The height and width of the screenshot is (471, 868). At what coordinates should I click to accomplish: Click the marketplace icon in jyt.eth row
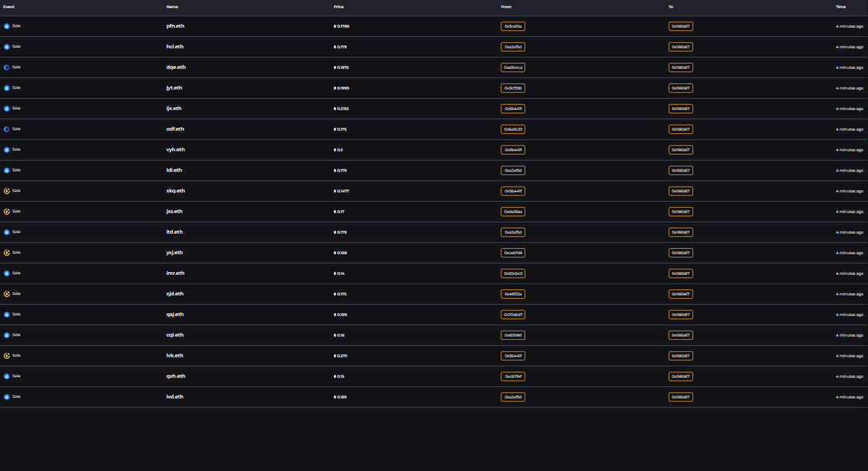[7, 88]
